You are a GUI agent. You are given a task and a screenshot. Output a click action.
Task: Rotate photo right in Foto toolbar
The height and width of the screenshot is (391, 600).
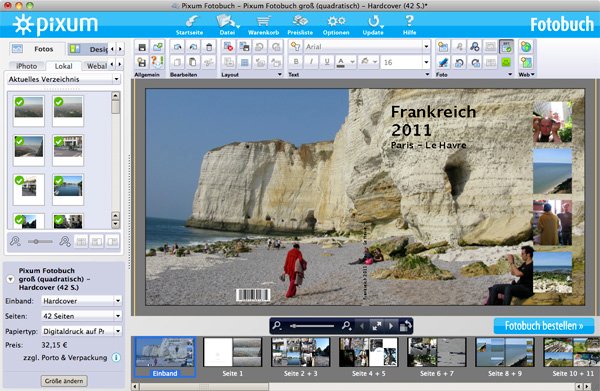(x=475, y=62)
